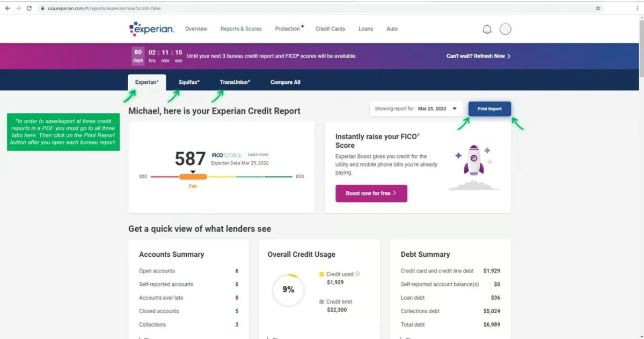
Task: Click the rocket illustration
Action: [474, 167]
